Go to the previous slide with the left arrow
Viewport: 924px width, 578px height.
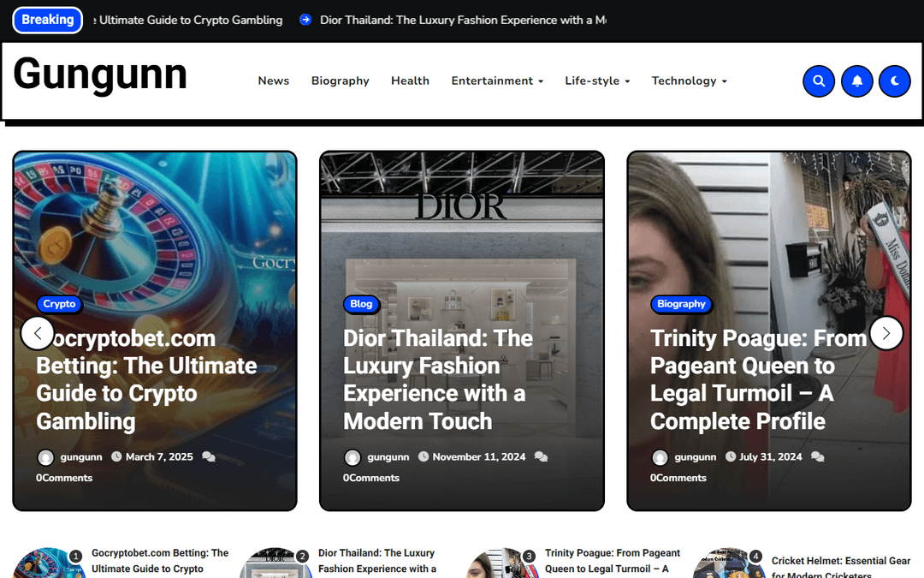(37, 333)
